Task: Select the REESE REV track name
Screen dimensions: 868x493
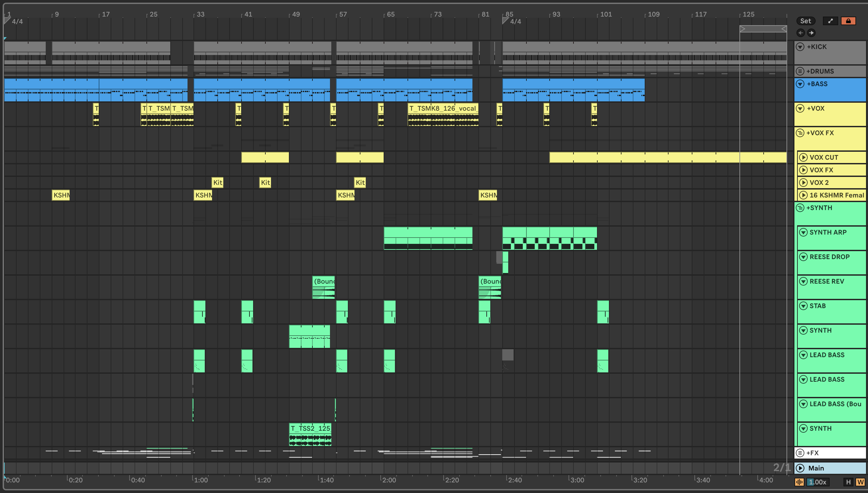Action: pyautogui.click(x=827, y=281)
